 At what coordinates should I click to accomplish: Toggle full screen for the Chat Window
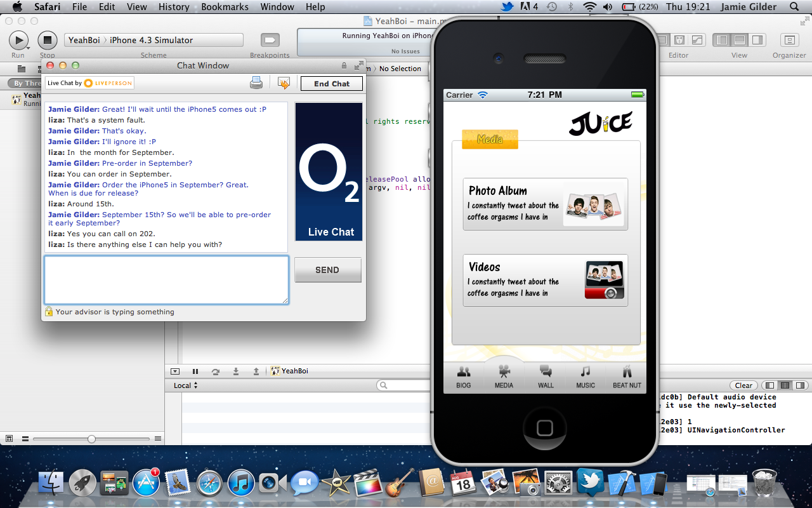(x=359, y=65)
